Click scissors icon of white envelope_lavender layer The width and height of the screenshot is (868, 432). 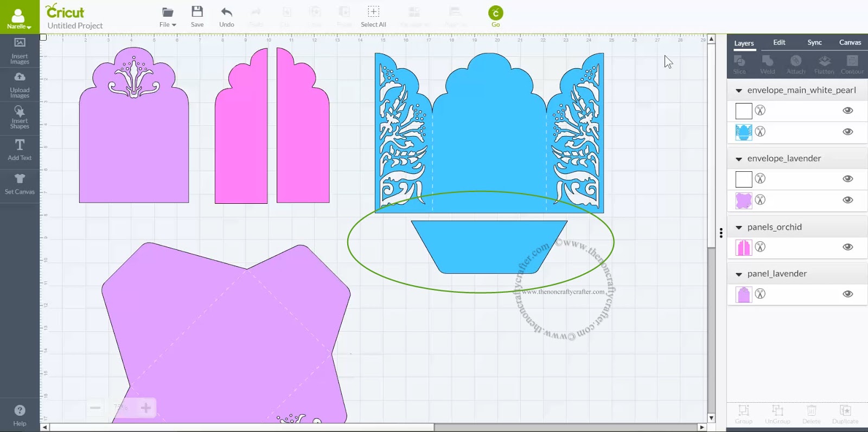pyautogui.click(x=760, y=179)
